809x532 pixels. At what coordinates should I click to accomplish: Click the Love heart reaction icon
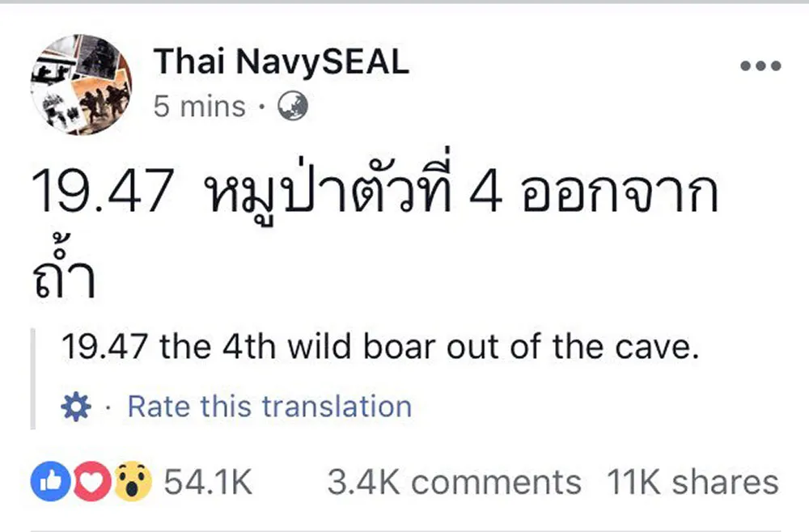(x=89, y=479)
